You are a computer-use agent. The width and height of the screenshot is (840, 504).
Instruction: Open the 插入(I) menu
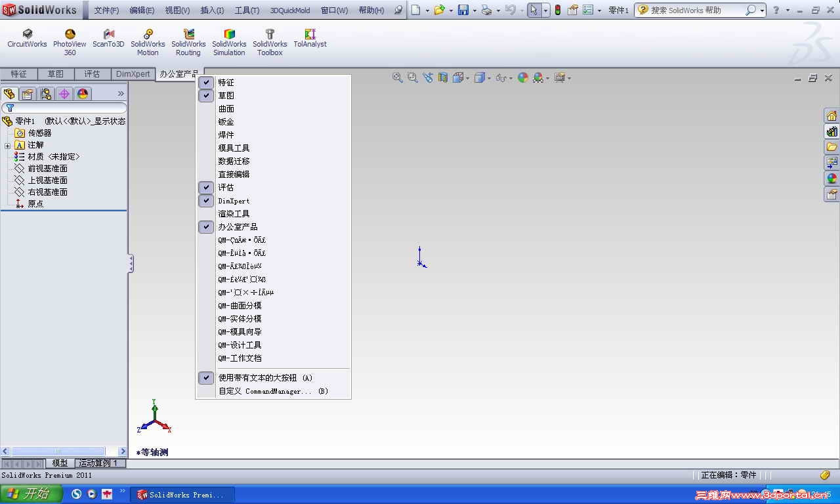[212, 10]
